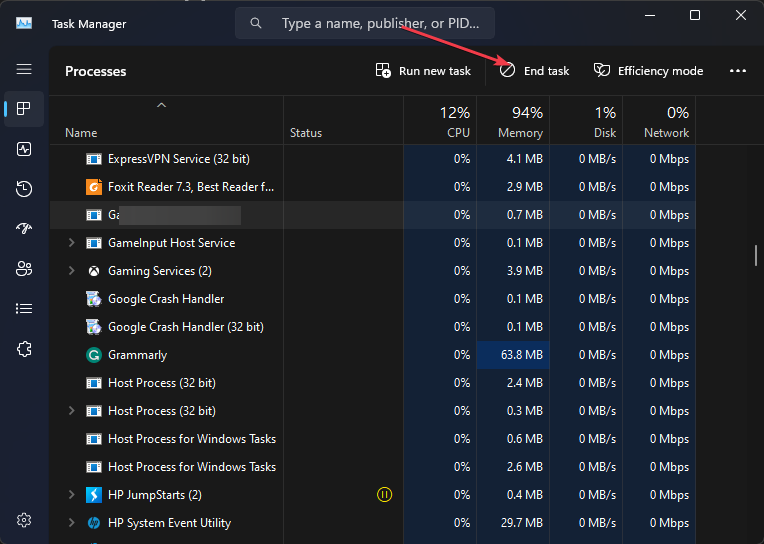Open the Services page puzzle icon
Viewport: 764px width, 544px height.
tap(24, 349)
